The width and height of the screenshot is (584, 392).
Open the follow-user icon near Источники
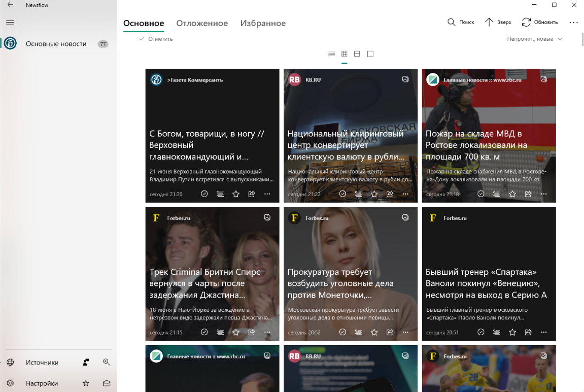click(x=85, y=362)
